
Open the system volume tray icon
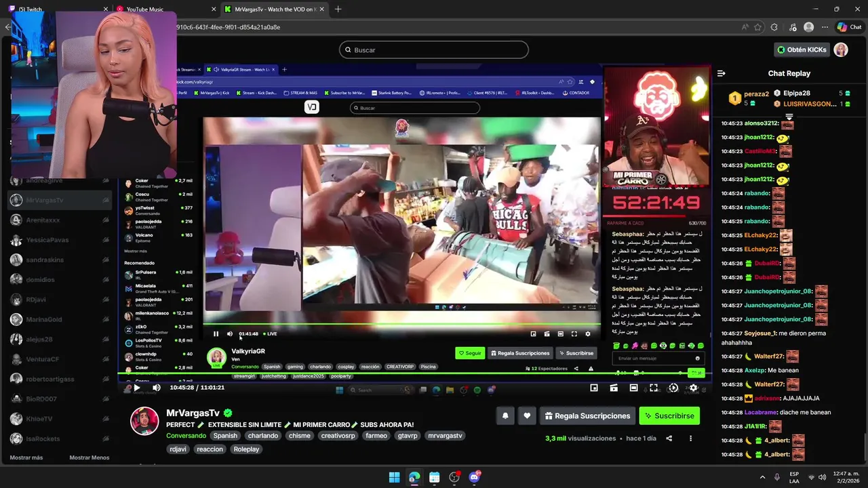pos(822,477)
